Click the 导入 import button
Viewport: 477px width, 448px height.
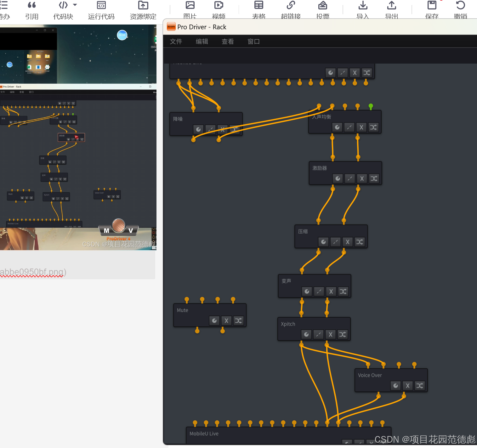click(x=363, y=9)
